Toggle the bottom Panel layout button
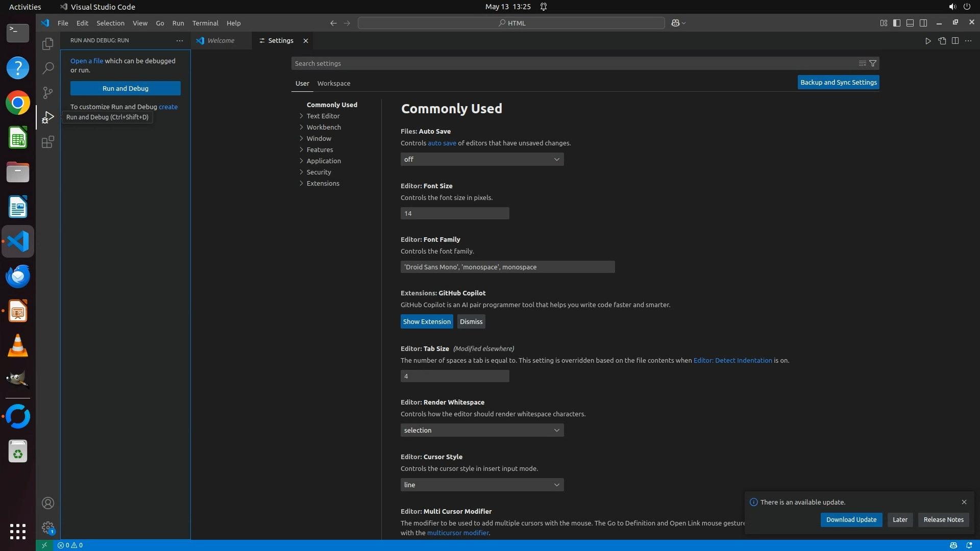Image resolution: width=980 pixels, height=551 pixels. pos(910,23)
